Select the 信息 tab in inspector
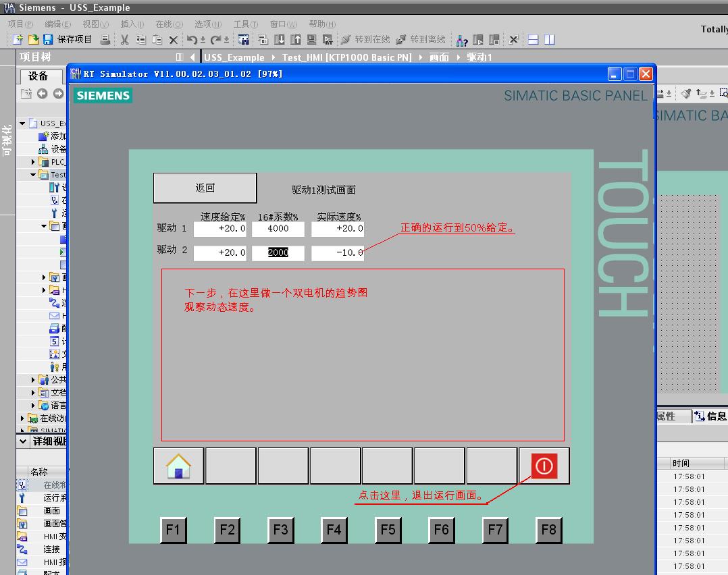The width and height of the screenshot is (728, 575). tap(711, 416)
